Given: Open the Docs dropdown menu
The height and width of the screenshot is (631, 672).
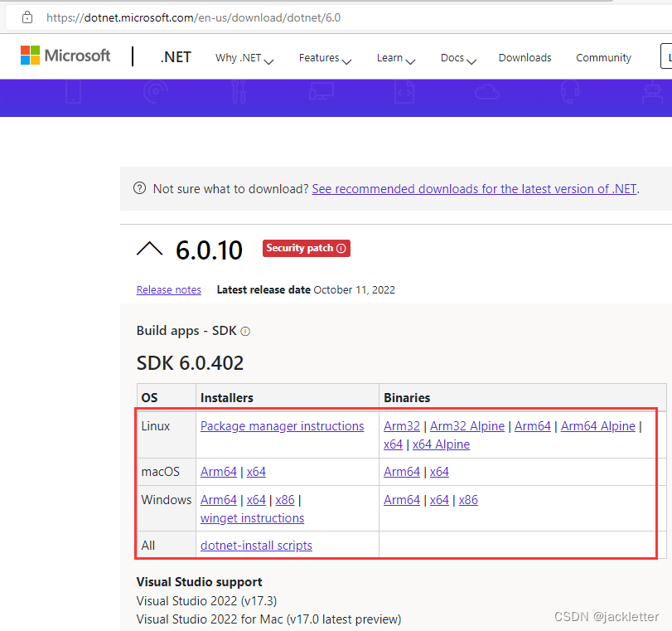Looking at the screenshot, I should pyautogui.click(x=458, y=58).
